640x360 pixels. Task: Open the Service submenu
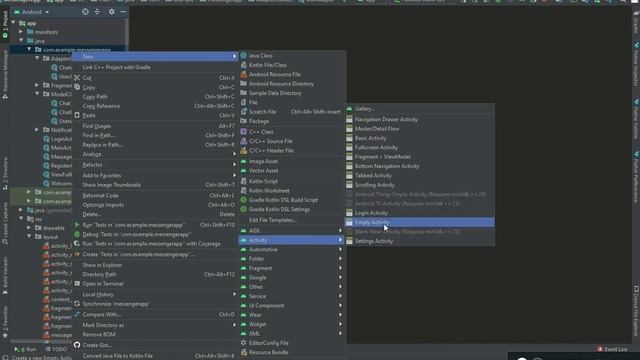point(292,296)
